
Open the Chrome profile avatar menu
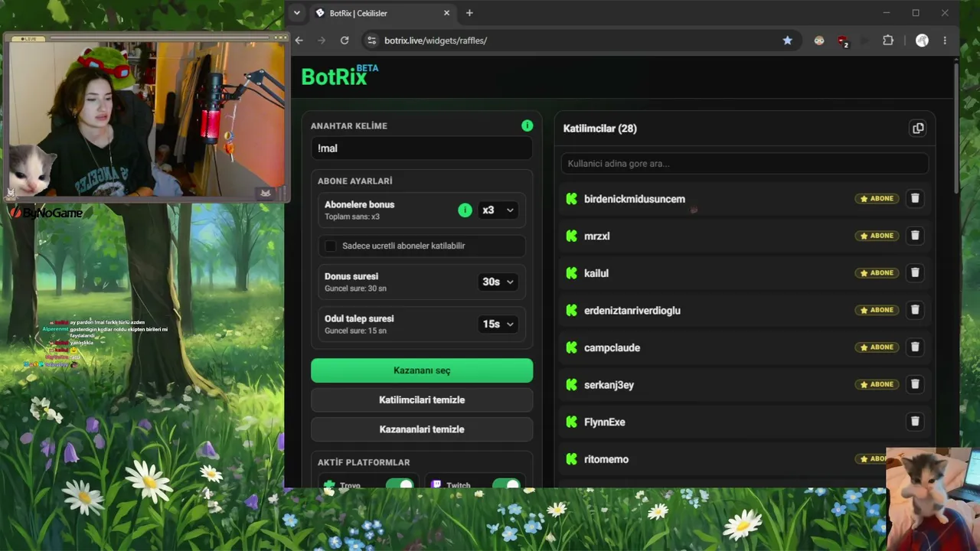pyautogui.click(x=922, y=41)
